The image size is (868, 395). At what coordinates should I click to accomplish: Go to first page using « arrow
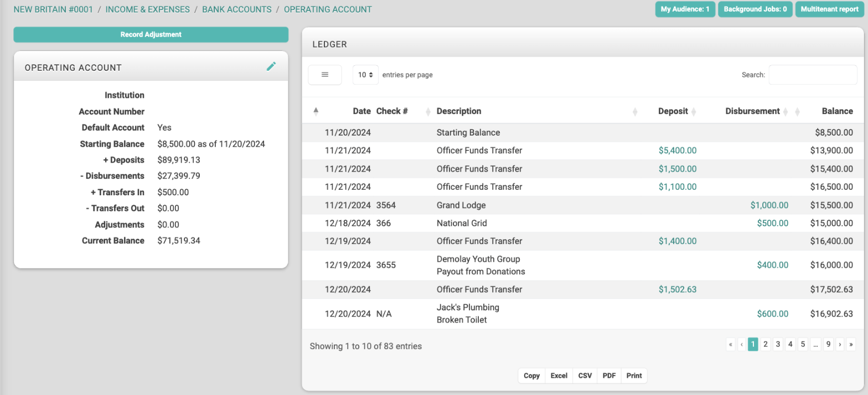pos(731,345)
